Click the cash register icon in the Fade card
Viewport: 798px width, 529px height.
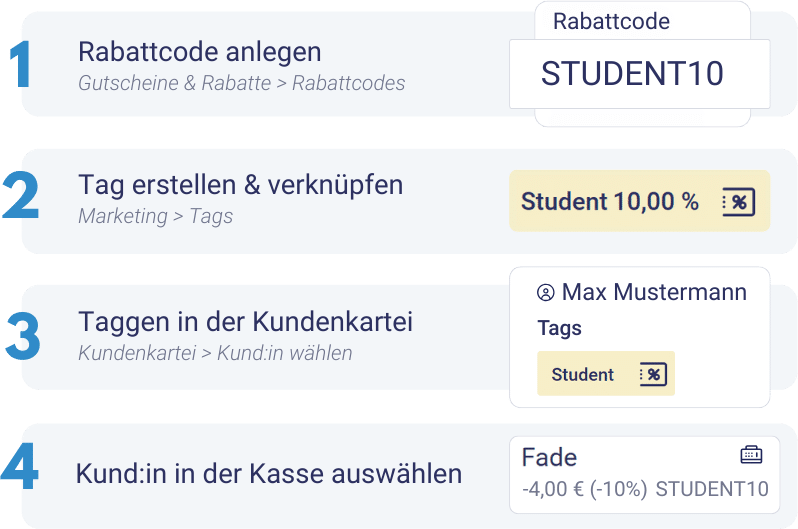click(x=751, y=454)
